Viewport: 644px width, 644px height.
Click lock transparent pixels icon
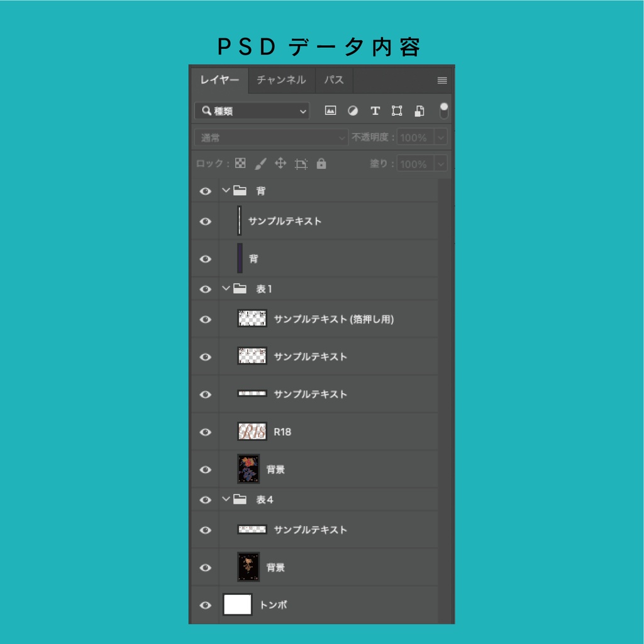tap(240, 164)
